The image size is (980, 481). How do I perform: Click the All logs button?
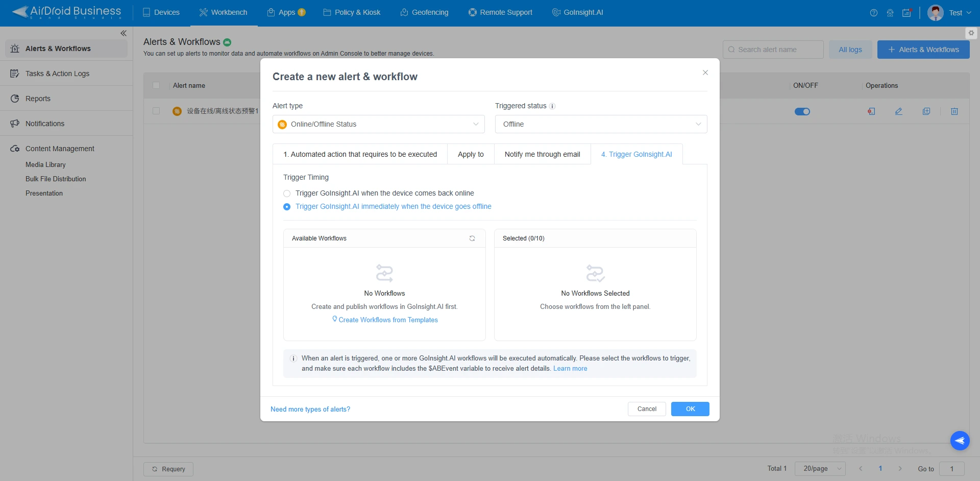point(850,50)
